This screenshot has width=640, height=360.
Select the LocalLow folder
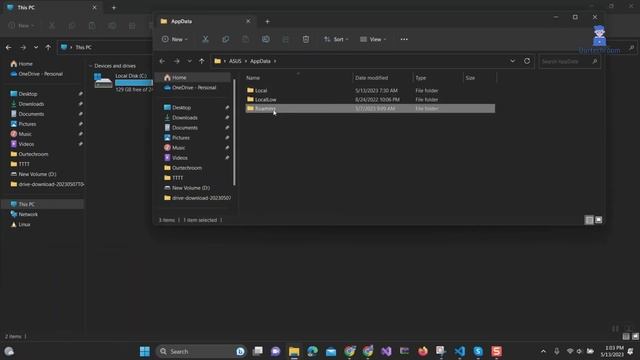[x=370, y=99]
